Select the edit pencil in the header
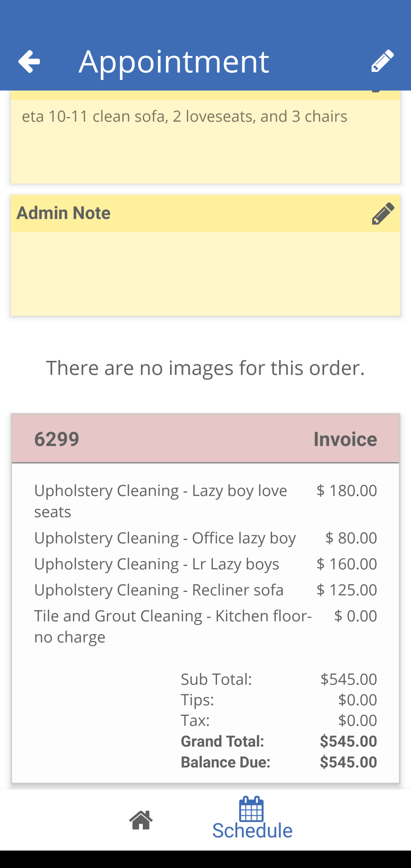This screenshot has height=868, width=411. (x=382, y=61)
